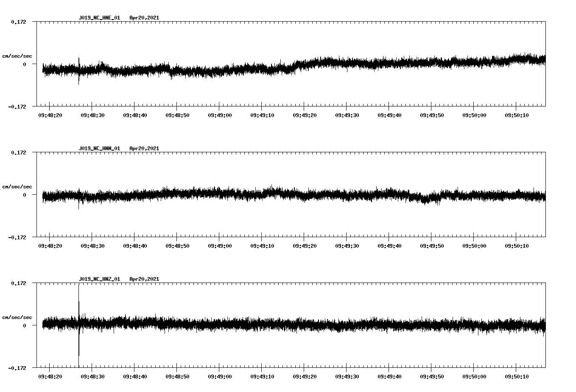The image size is (576, 392).
Task: Click the Apr20,2021 date beside HNZ channel
Action: (144, 279)
